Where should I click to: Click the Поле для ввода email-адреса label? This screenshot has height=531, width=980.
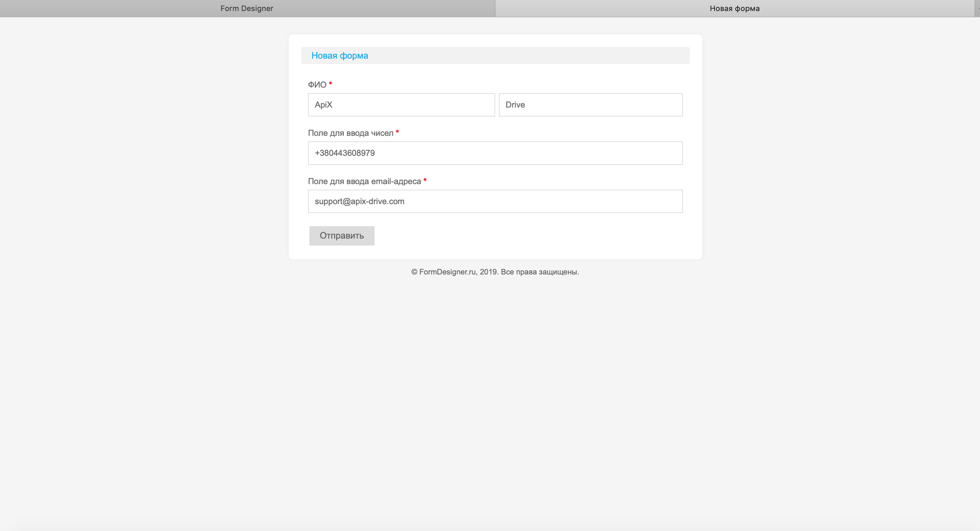pos(365,181)
